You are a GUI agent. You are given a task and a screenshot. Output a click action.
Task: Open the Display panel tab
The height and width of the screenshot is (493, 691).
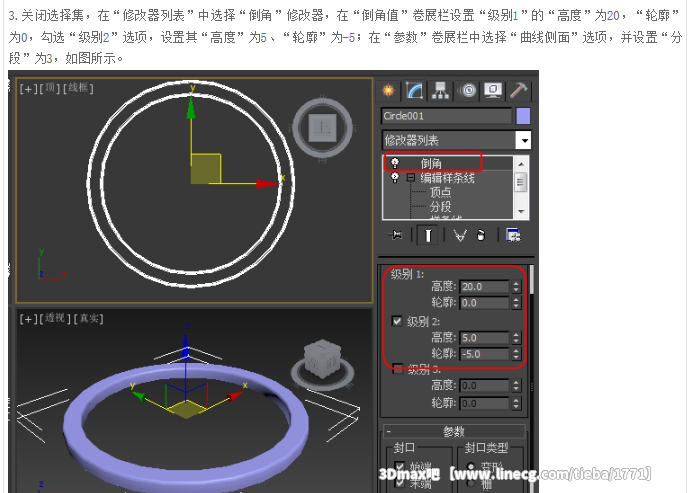(493, 90)
